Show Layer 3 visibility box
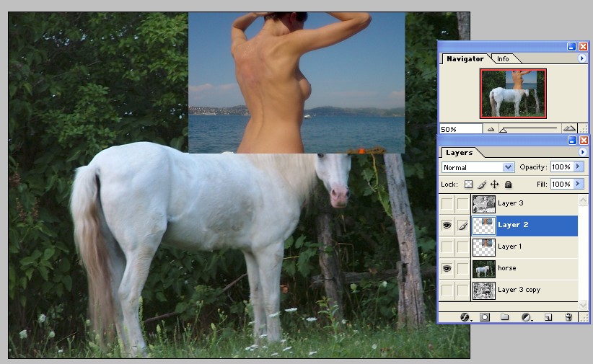593x364 pixels. (447, 204)
